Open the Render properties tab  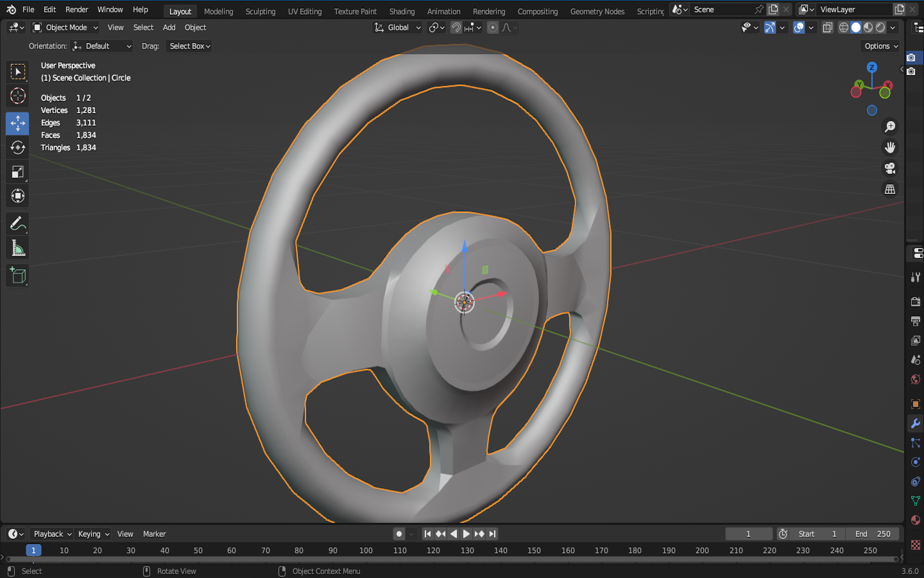point(916,302)
